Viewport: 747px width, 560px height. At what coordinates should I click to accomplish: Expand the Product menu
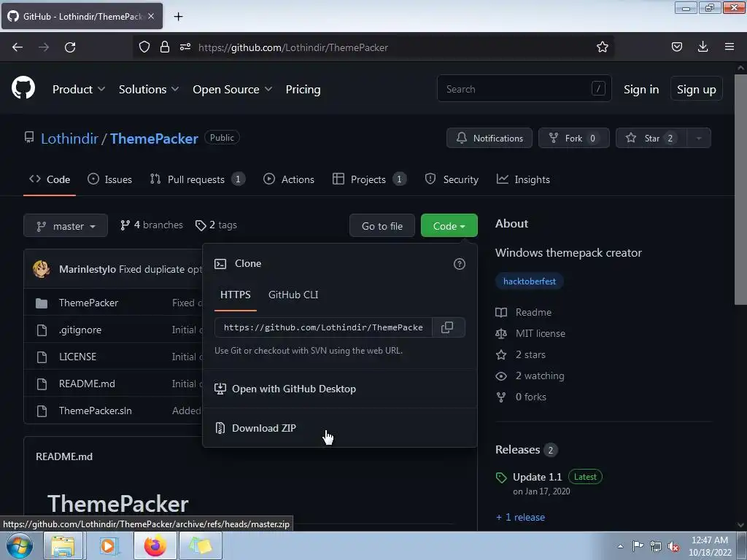pos(79,89)
